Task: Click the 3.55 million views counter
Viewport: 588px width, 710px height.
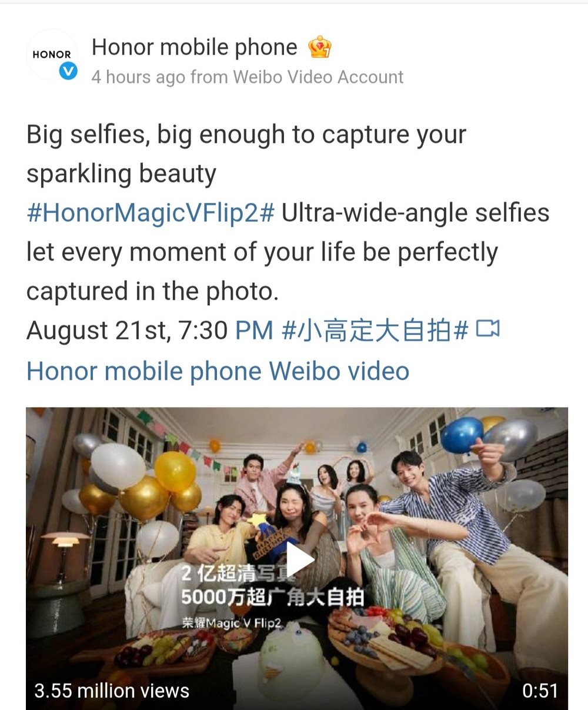Action: (112, 690)
